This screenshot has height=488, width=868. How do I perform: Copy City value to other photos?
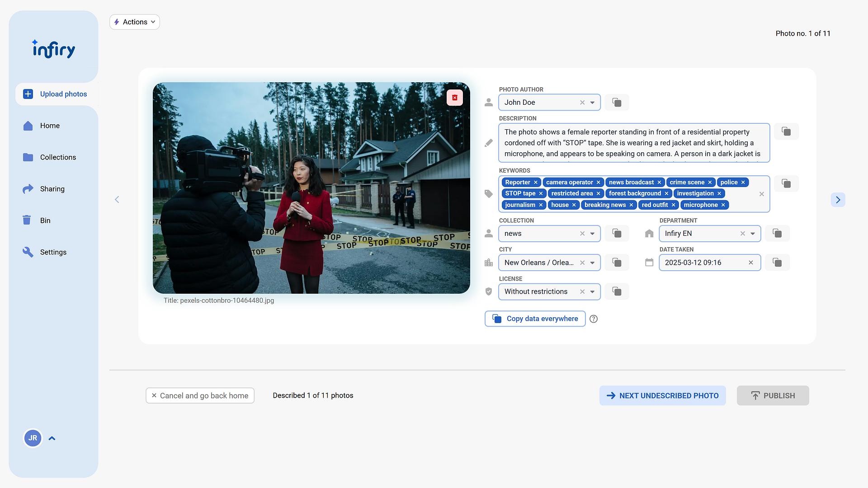point(617,263)
